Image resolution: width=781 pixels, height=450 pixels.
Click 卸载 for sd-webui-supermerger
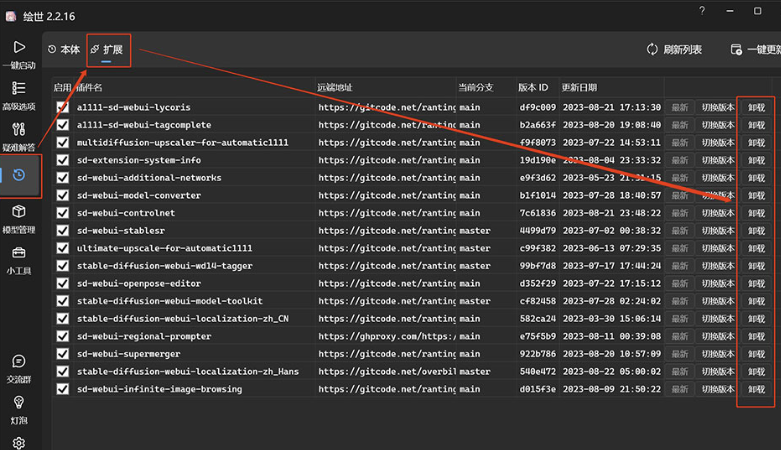point(756,354)
